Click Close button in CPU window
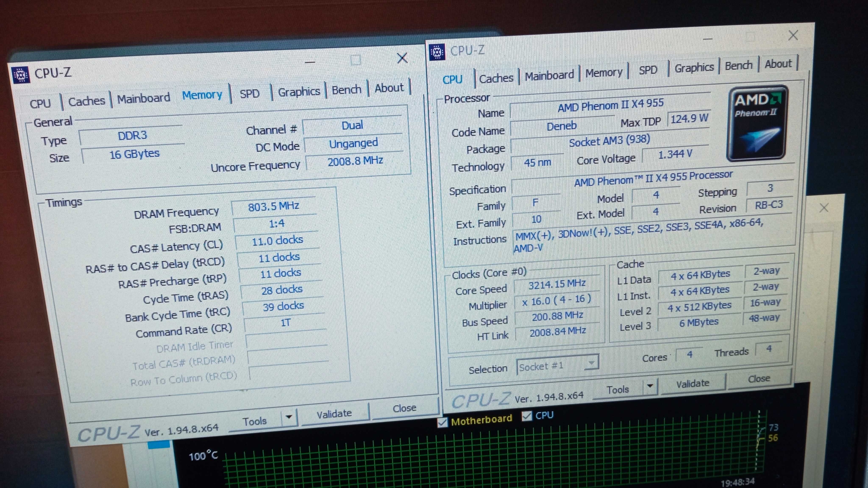The image size is (868, 488). coord(759,378)
